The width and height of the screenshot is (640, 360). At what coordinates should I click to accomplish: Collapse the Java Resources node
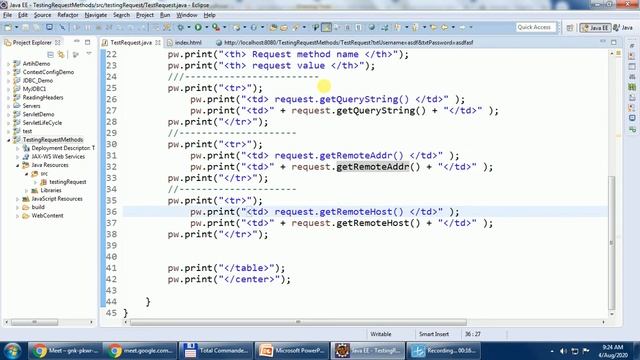click(x=18, y=165)
